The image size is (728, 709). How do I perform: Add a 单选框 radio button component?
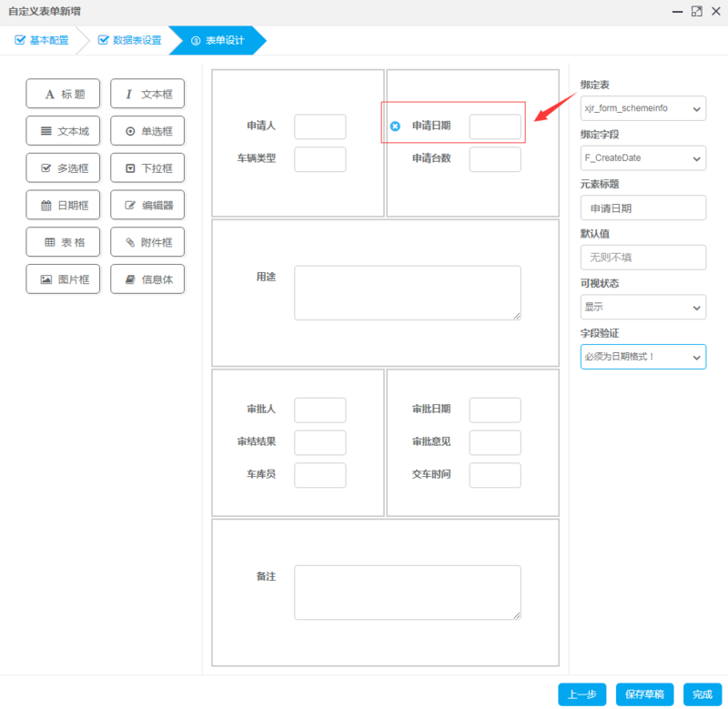point(147,131)
